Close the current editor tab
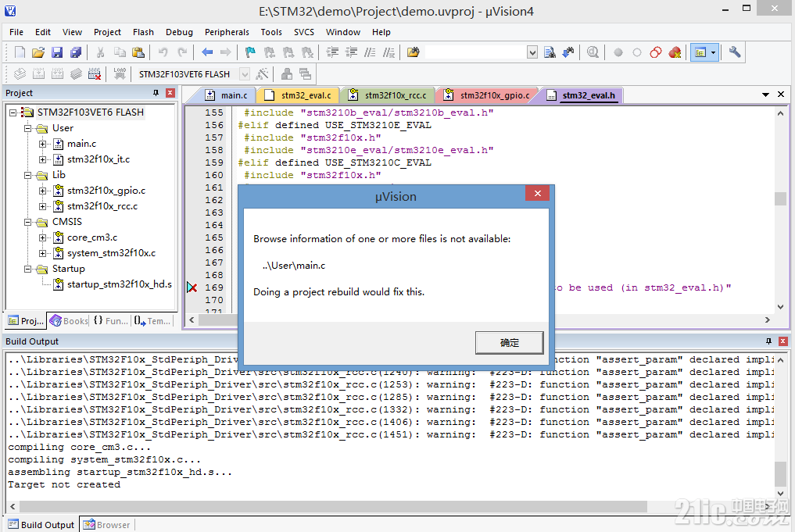 pos(781,95)
